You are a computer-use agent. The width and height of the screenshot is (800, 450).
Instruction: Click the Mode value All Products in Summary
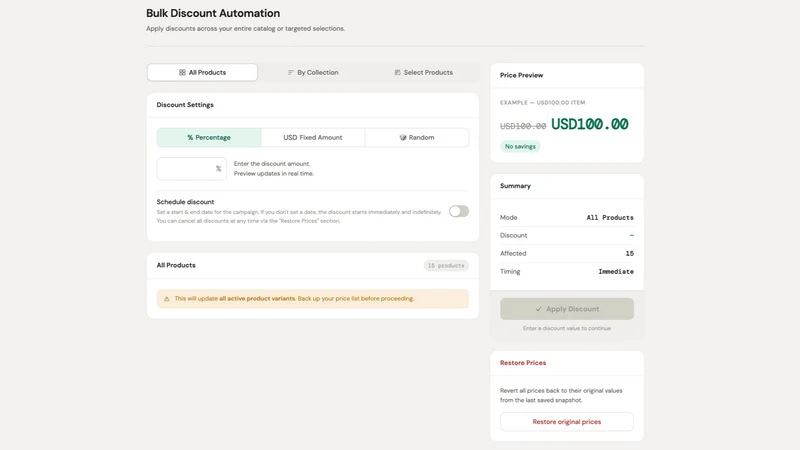(610, 217)
